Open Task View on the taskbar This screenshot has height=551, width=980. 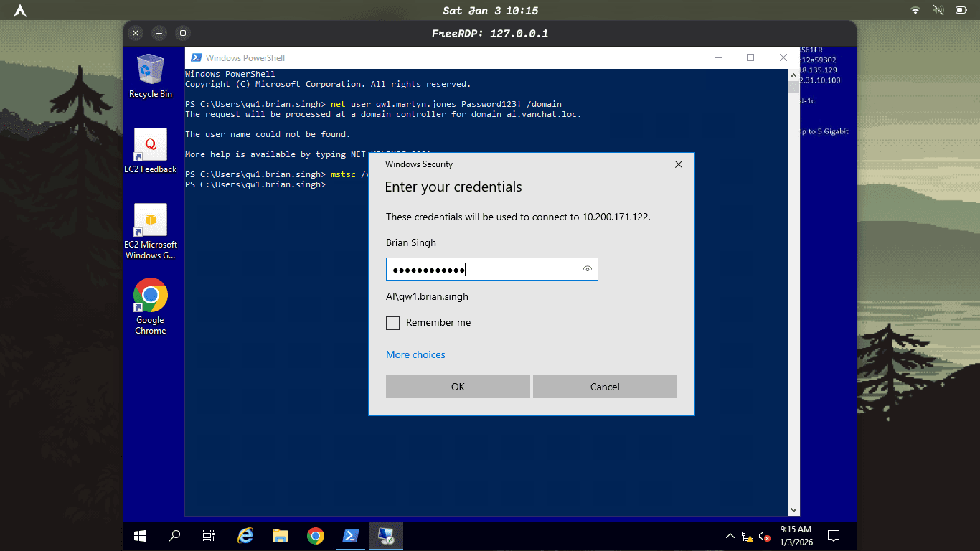click(x=209, y=536)
